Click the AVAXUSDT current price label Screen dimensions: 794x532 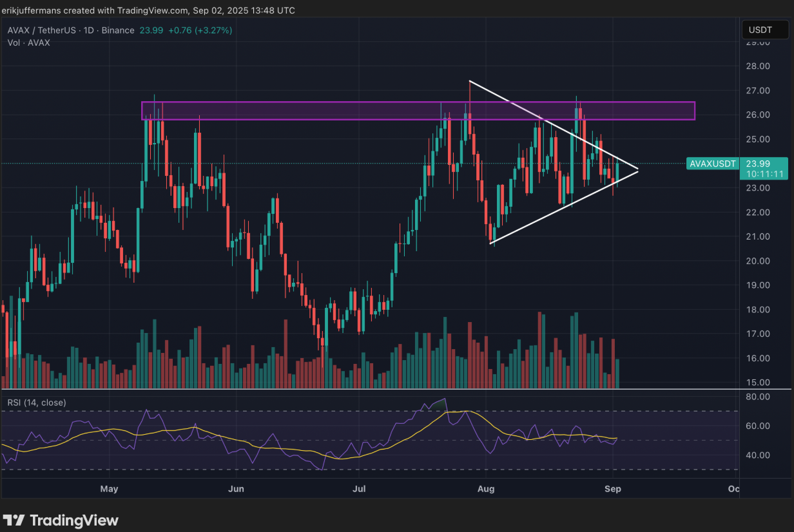[x=712, y=164]
